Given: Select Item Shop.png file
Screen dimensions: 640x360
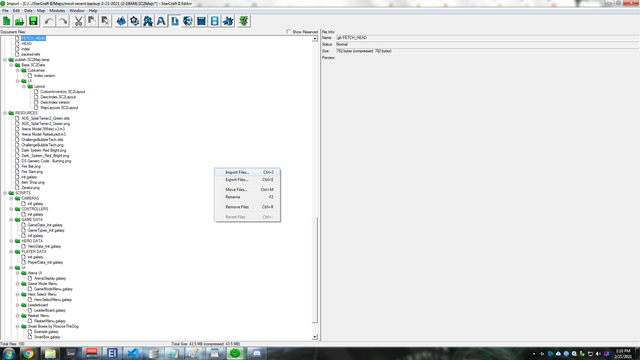Looking at the screenshot, I should pos(33,182).
